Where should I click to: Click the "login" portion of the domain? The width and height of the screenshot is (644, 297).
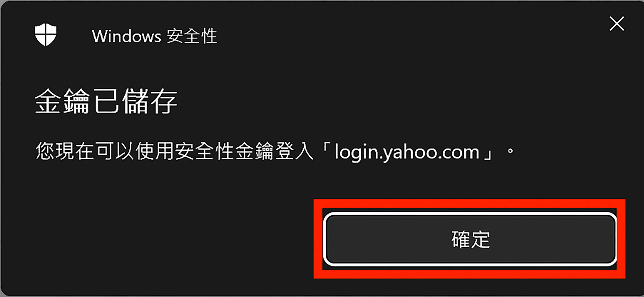[x=357, y=152]
